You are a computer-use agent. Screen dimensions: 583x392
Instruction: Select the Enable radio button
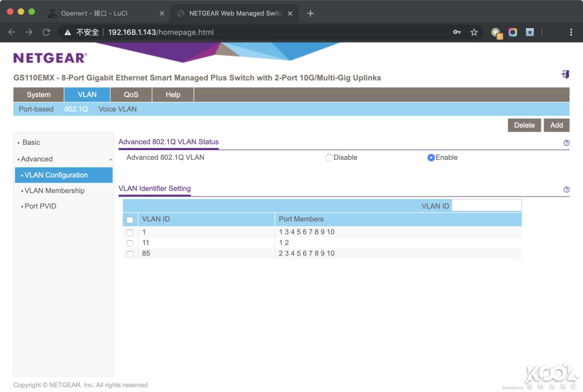(x=431, y=158)
